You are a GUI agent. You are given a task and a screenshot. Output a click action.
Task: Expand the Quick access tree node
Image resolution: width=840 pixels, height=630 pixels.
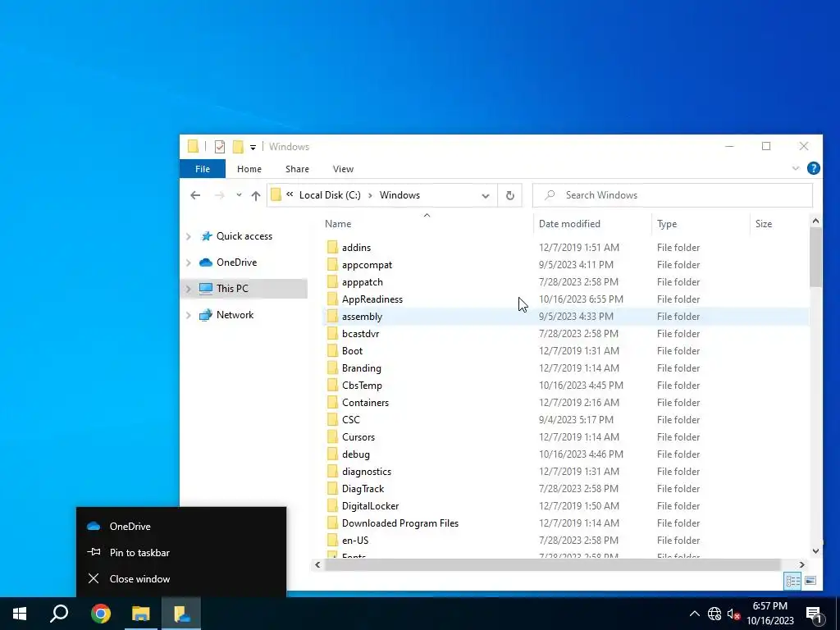189,236
